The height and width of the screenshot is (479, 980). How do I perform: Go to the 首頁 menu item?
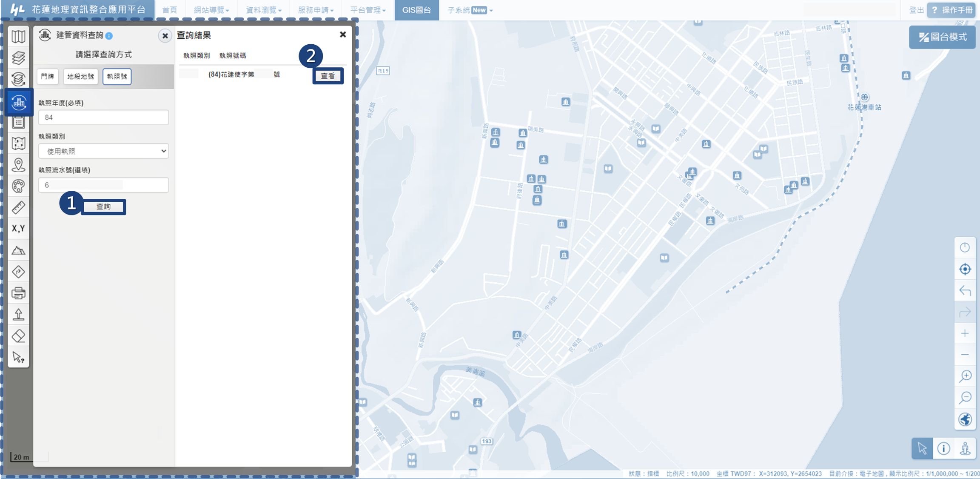click(169, 10)
